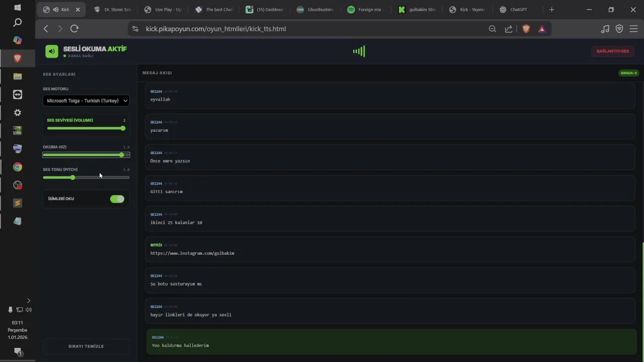The image size is (644, 362).
Task: Go back to the previous page
Action: point(46,29)
